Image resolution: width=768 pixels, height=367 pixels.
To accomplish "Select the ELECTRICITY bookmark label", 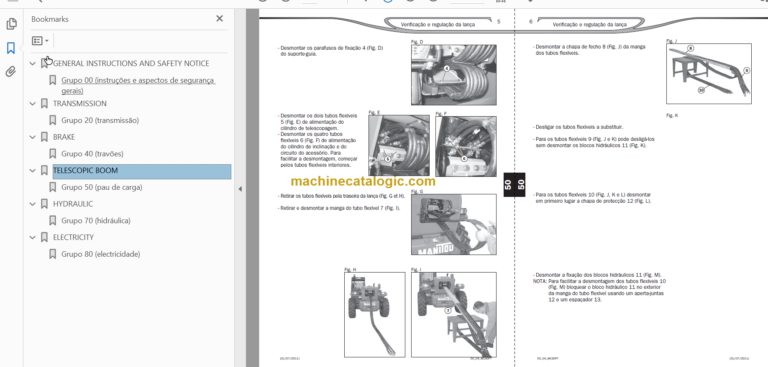I will [73, 237].
